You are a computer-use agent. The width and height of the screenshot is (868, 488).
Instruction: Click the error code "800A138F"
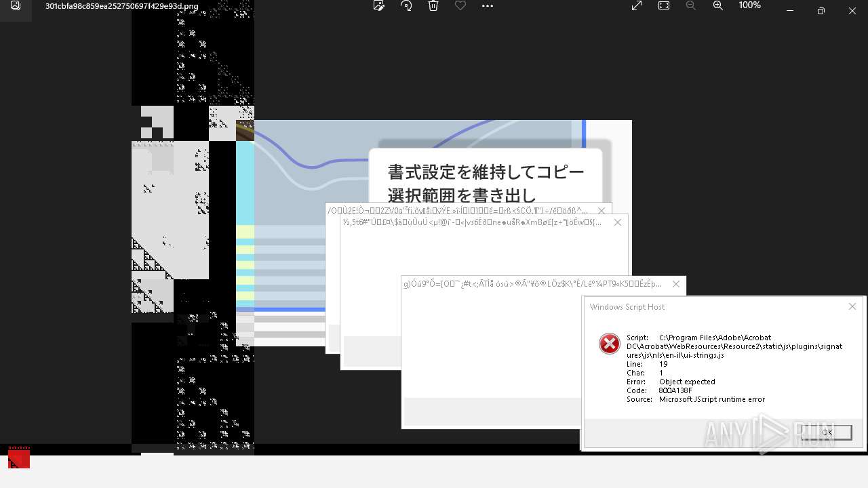pyautogui.click(x=675, y=390)
